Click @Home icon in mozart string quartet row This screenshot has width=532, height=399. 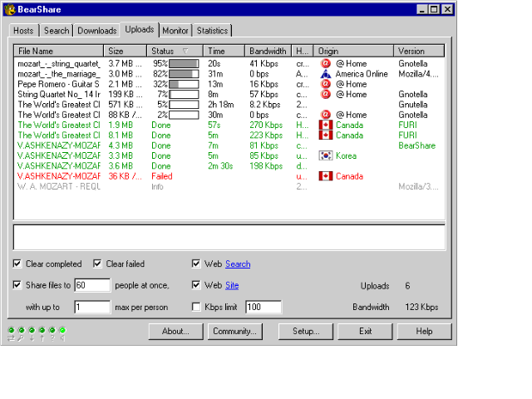(x=325, y=63)
